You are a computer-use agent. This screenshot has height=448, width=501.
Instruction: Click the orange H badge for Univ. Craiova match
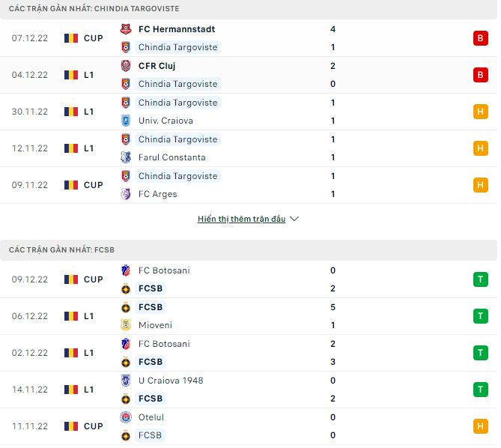click(x=480, y=112)
